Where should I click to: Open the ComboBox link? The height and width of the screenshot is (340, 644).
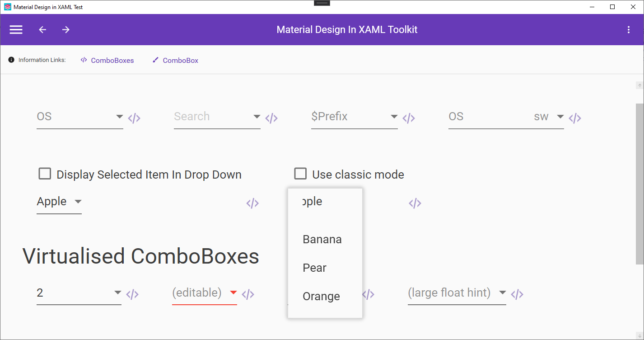[x=180, y=60]
